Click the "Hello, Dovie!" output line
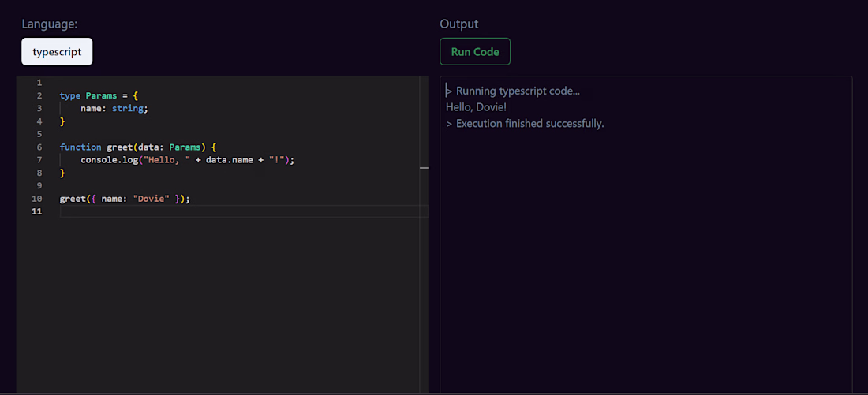The height and width of the screenshot is (395, 868). (476, 106)
